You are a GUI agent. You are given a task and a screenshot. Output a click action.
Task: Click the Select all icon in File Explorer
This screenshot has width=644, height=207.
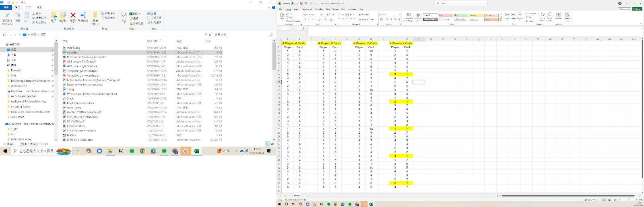point(149,13)
